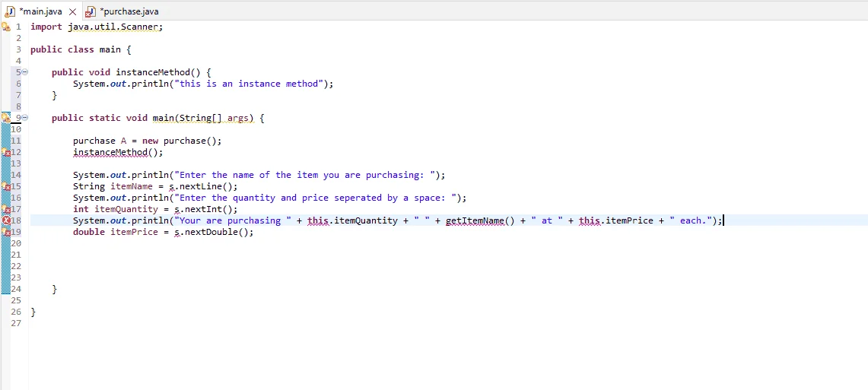
Task: Click on "java.util.Scanner" in the import line
Action: coord(113,27)
